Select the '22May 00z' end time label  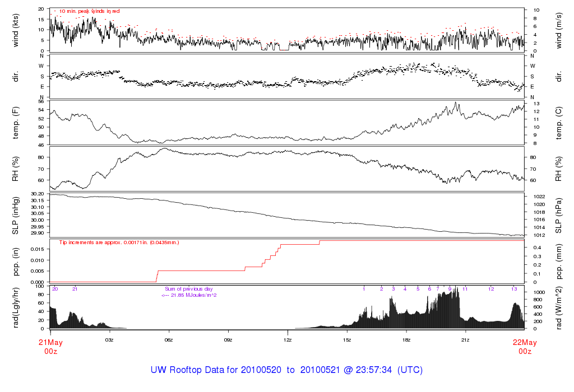(525, 347)
